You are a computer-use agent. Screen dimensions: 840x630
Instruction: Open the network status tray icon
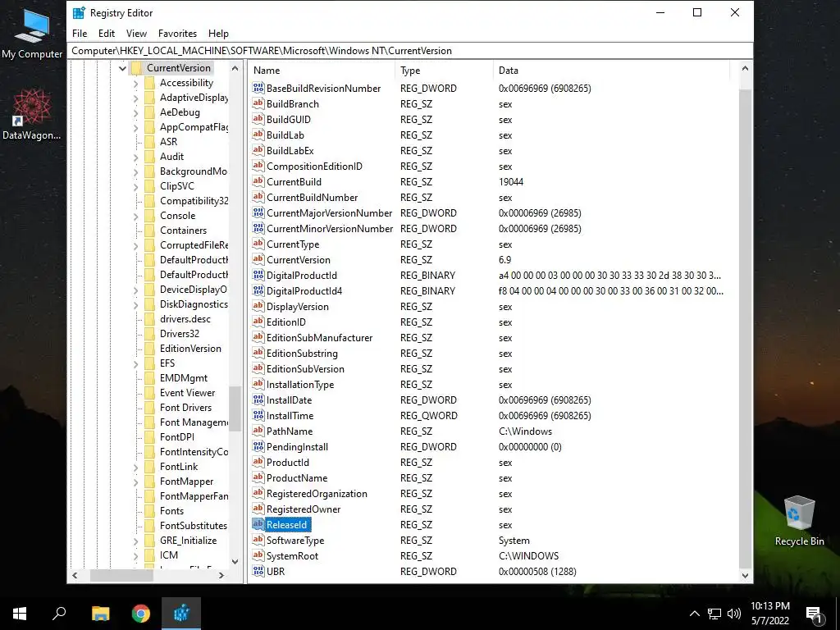pos(714,614)
